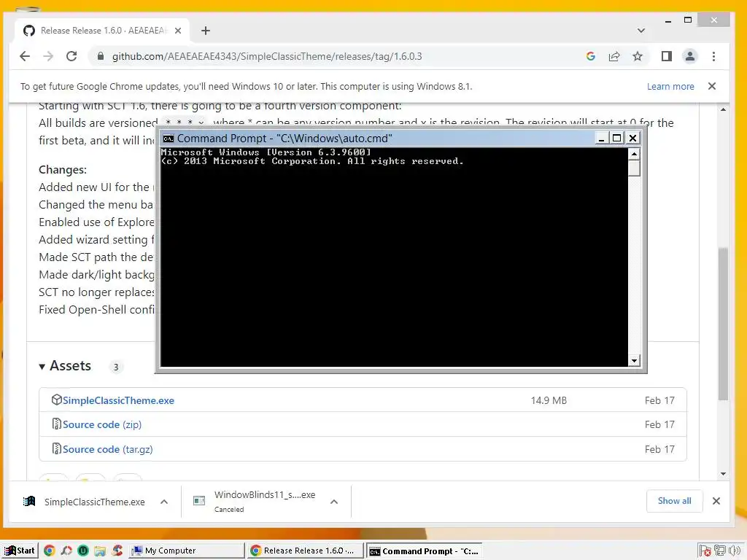Click the network tray icon
Screen dimensions: 747x560
(719, 551)
